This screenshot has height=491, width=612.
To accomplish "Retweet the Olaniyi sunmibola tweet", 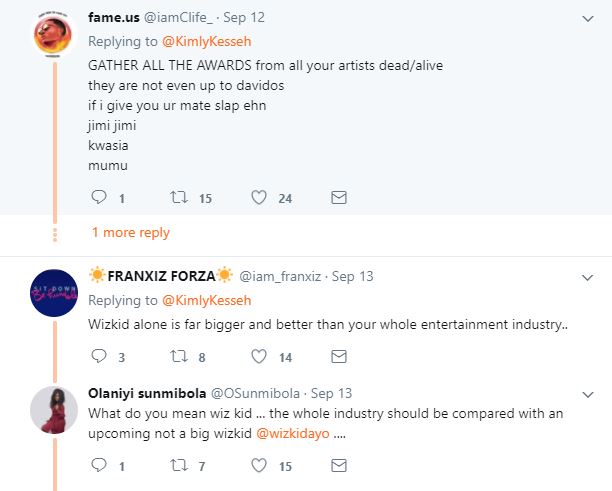I will click(181, 465).
